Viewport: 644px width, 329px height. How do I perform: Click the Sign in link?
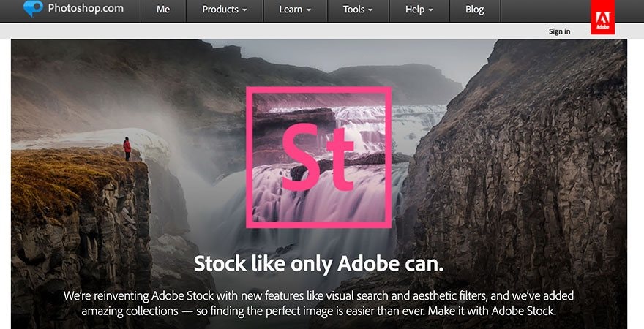coord(559,31)
